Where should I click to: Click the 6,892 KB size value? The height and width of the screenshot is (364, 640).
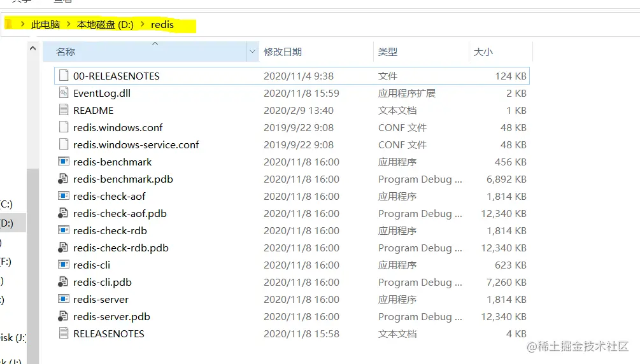pyautogui.click(x=506, y=179)
